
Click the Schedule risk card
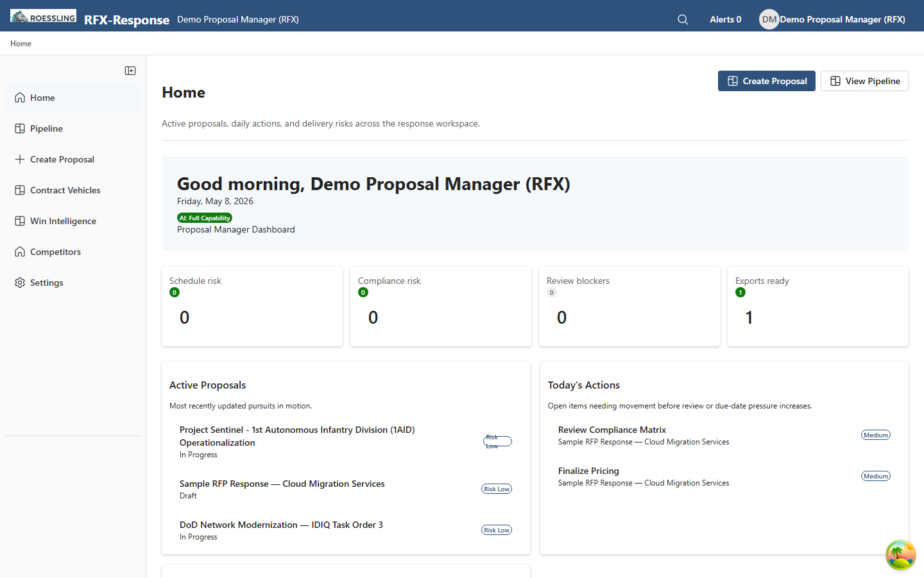(x=252, y=306)
